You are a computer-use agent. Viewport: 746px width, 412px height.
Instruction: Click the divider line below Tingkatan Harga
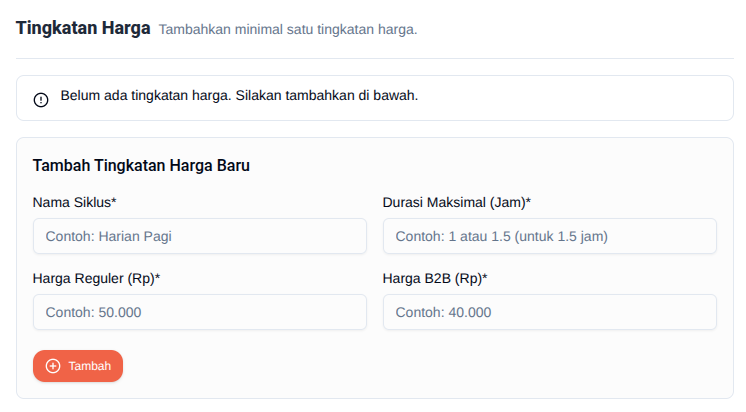375,58
